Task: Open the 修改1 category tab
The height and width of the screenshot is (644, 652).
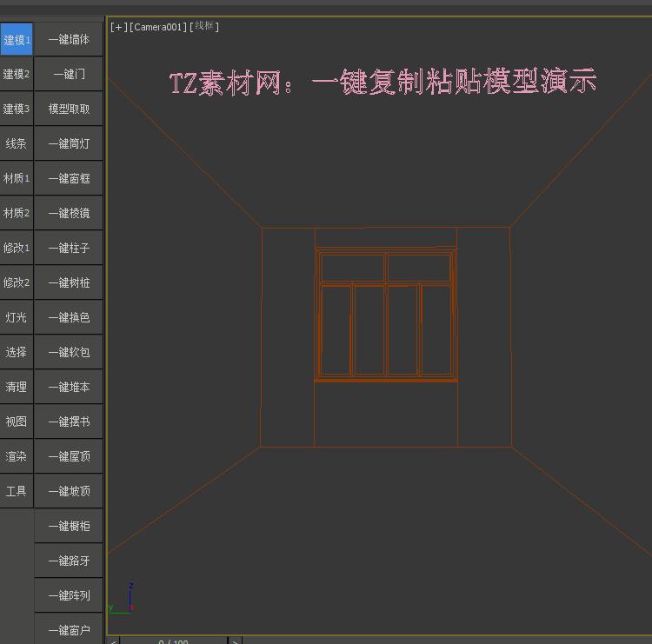Action: tap(17, 248)
